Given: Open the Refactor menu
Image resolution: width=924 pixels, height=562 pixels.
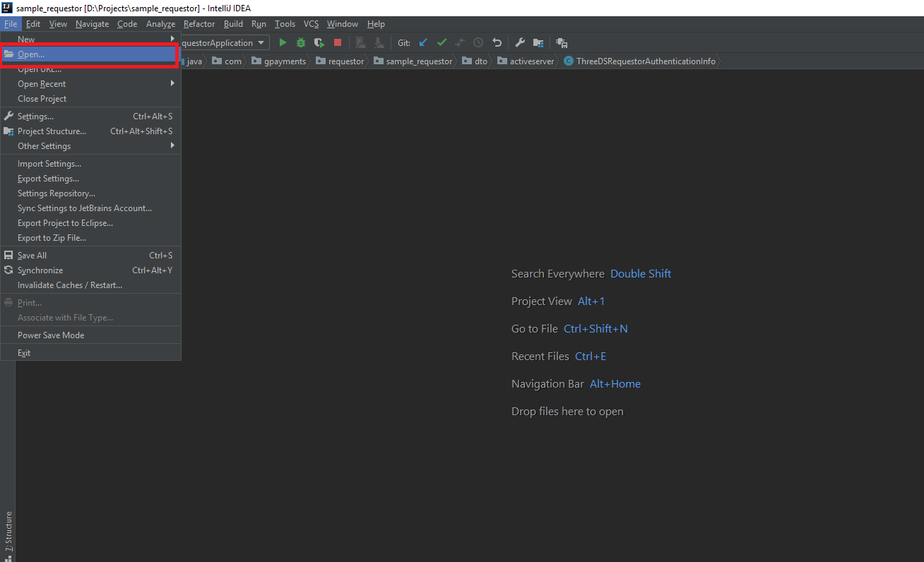Looking at the screenshot, I should [x=199, y=24].
